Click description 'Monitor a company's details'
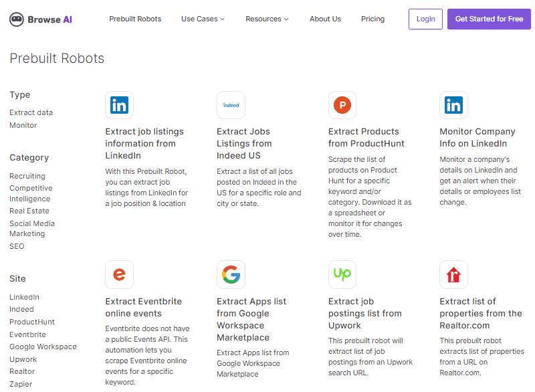 tap(480, 181)
